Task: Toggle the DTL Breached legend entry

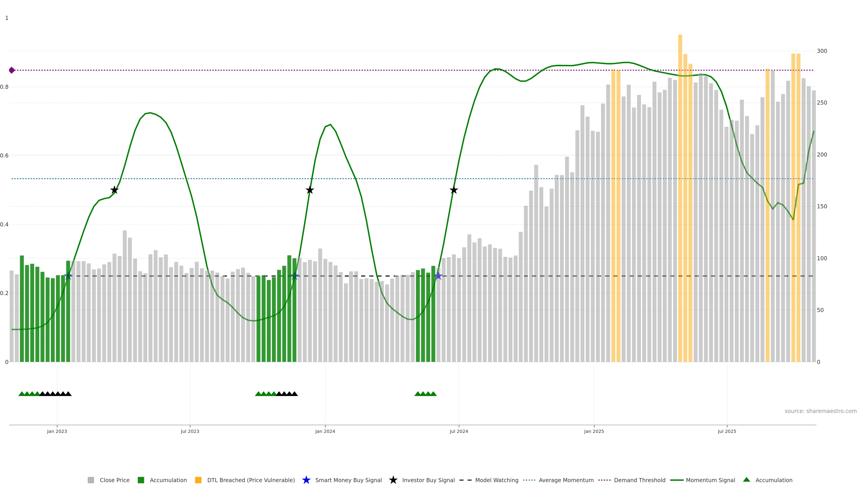Action: pyautogui.click(x=251, y=480)
